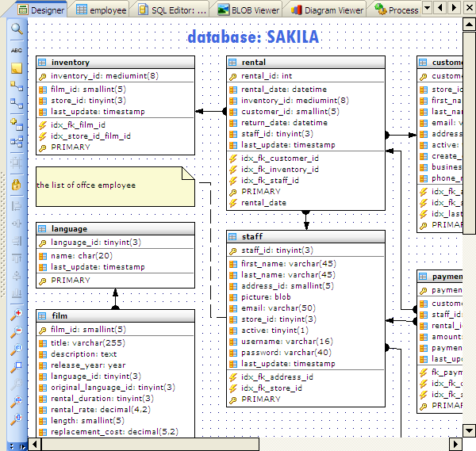
Task: Click the add new table tool
Action: (x=17, y=124)
